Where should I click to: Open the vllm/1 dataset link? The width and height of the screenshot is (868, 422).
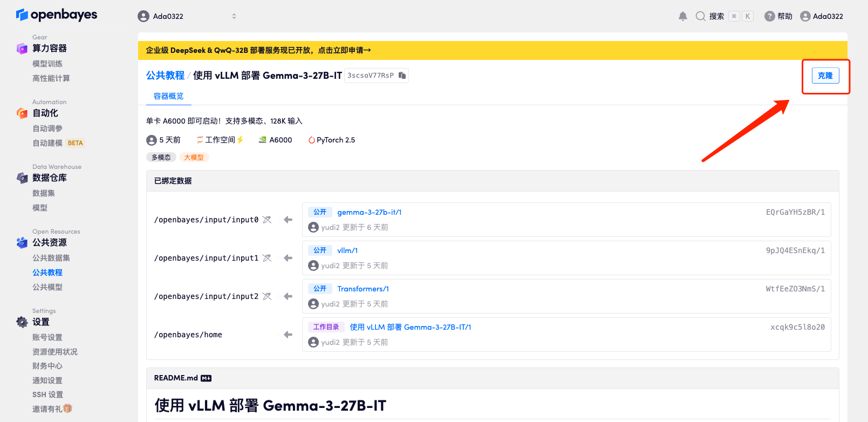coord(347,250)
